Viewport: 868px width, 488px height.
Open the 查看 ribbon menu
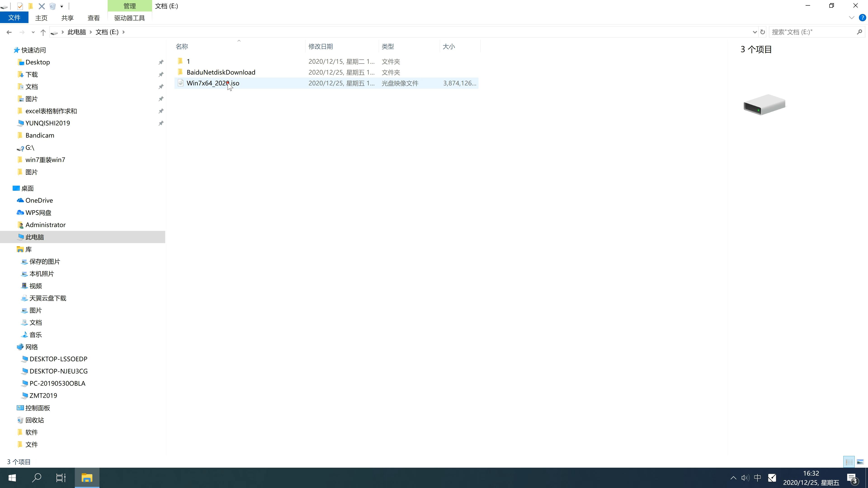pyautogui.click(x=94, y=18)
